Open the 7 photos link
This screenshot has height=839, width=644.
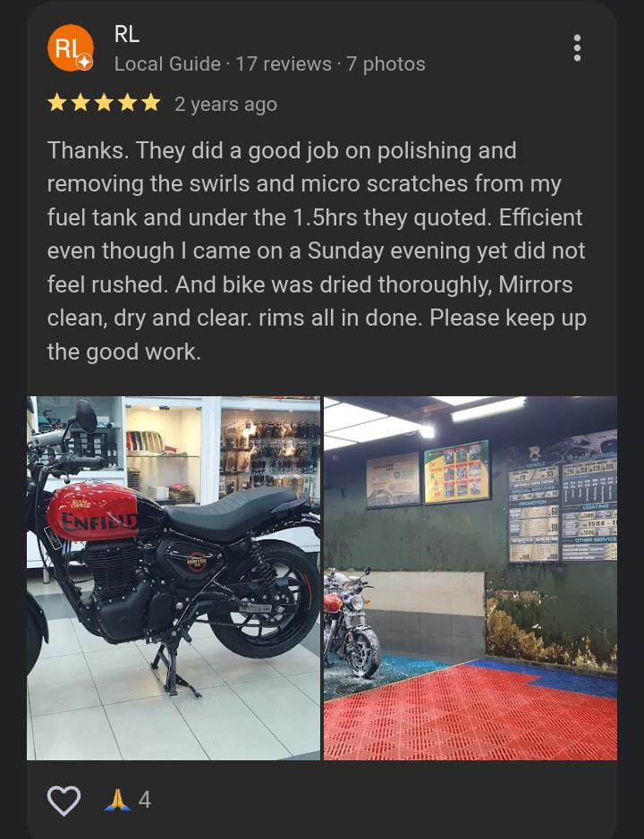coord(386,64)
